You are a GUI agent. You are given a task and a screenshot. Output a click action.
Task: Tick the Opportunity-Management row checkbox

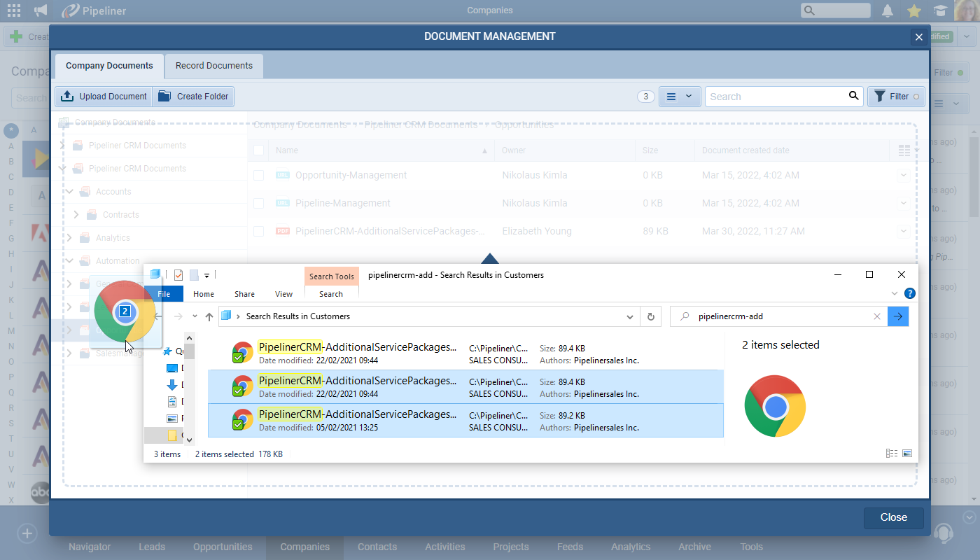tap(259, 175)
